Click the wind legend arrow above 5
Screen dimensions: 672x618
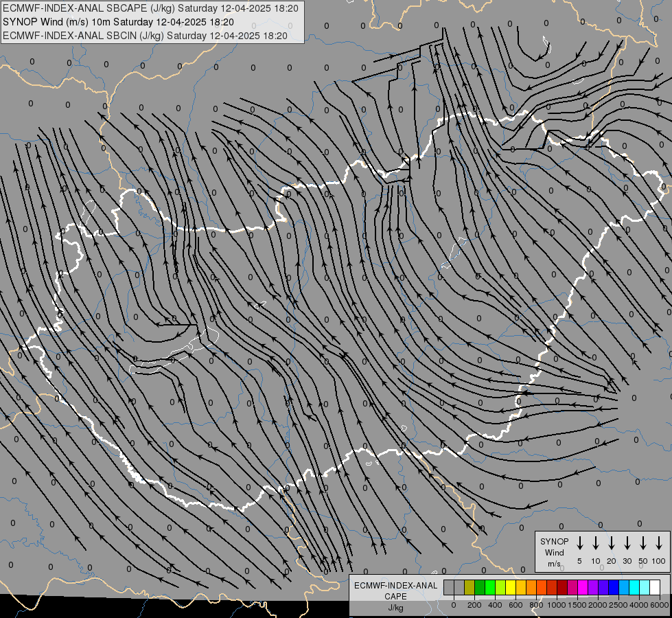tap(579, 543)
